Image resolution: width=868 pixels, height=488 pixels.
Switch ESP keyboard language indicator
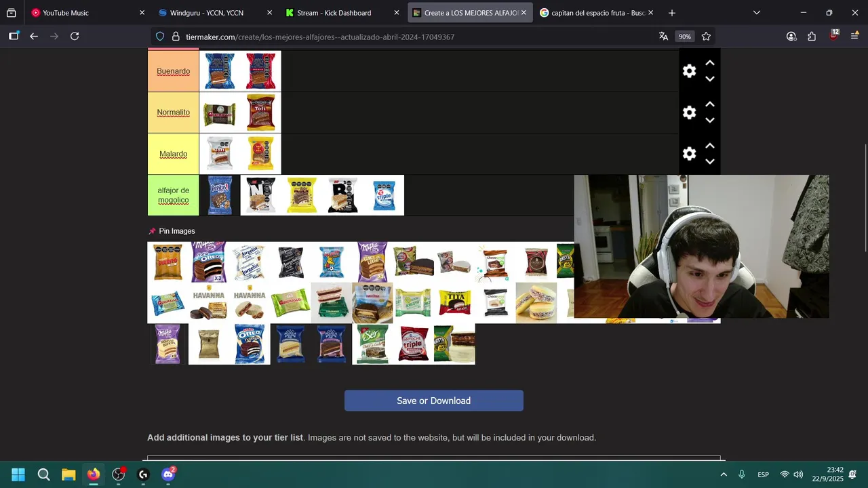pos(763,474)
